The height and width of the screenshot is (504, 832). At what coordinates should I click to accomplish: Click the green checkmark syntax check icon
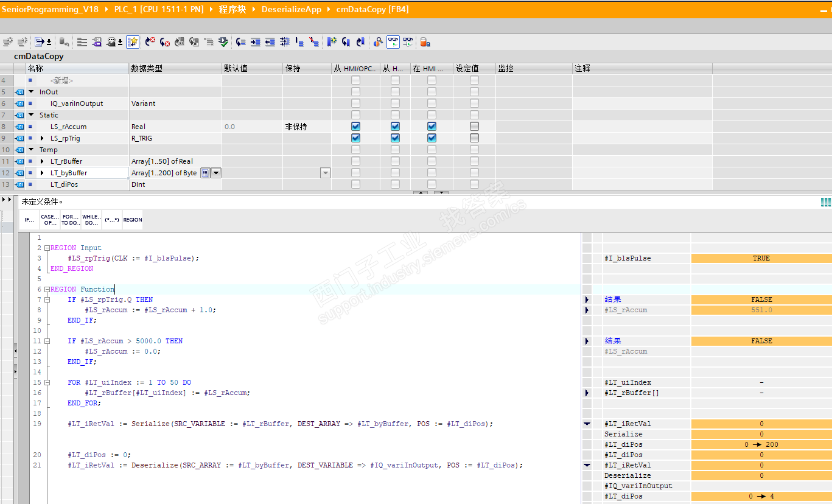(223, 42)
